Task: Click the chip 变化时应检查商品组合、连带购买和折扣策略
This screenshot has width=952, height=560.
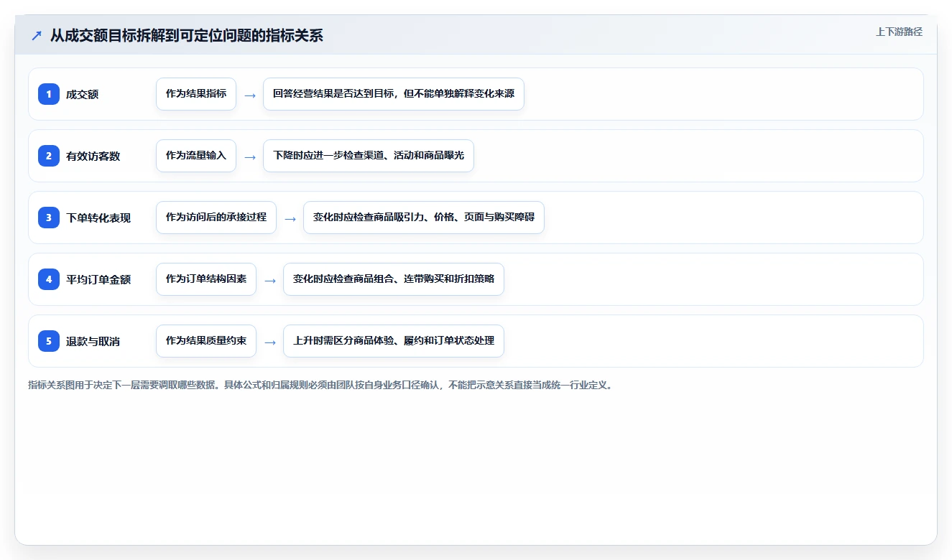Action: (x=394, y=279)
